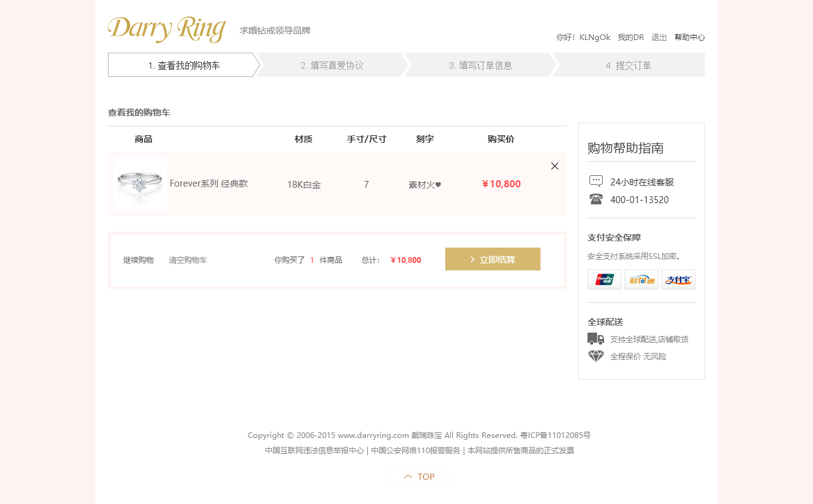Go to step 1 查看我的购物车 tab
The image size is (813, 504).
pyautogui.click(x=184, y=65)
